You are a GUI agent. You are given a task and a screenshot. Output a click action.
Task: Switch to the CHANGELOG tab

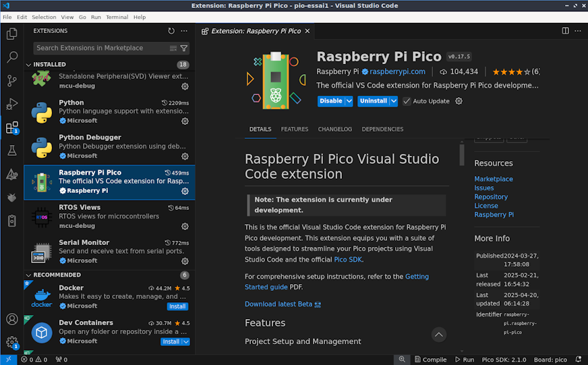point(335,129)
